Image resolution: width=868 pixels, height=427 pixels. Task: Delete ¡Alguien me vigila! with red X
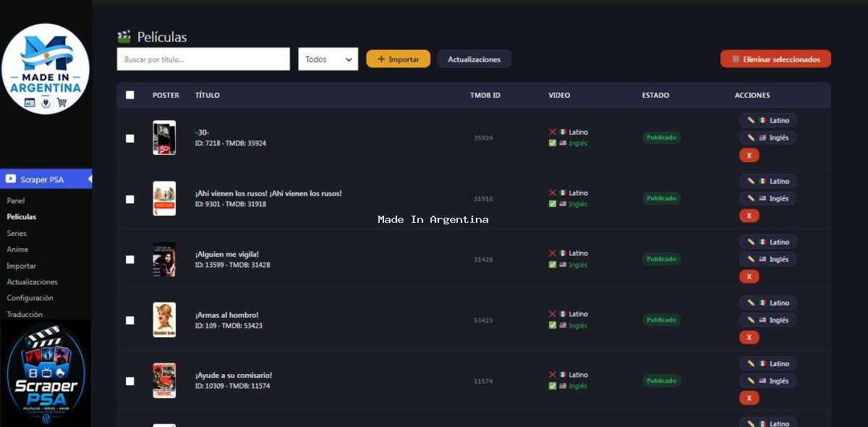749,276
